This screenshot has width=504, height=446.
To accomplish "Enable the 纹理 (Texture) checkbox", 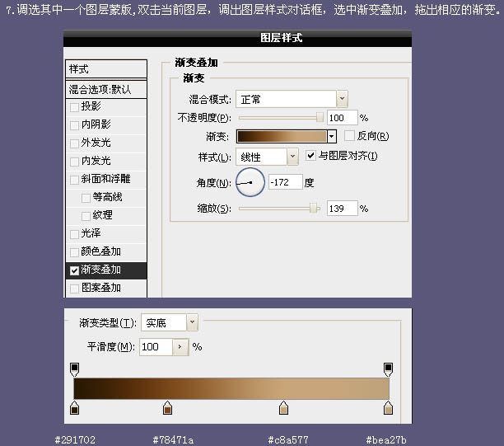I will coord(86,216).
